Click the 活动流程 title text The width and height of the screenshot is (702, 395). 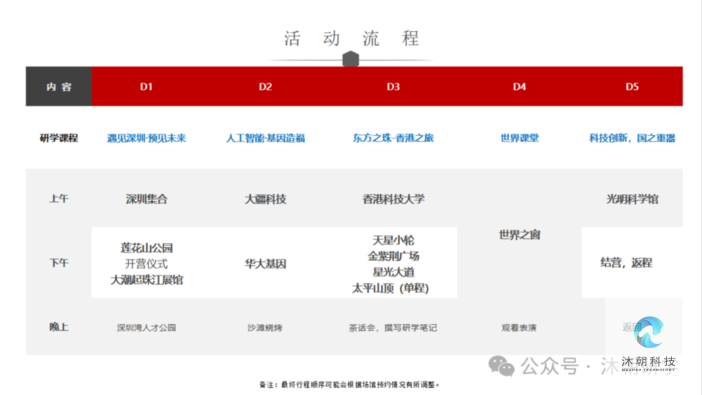pyautogui.click(x=351, y=39)
